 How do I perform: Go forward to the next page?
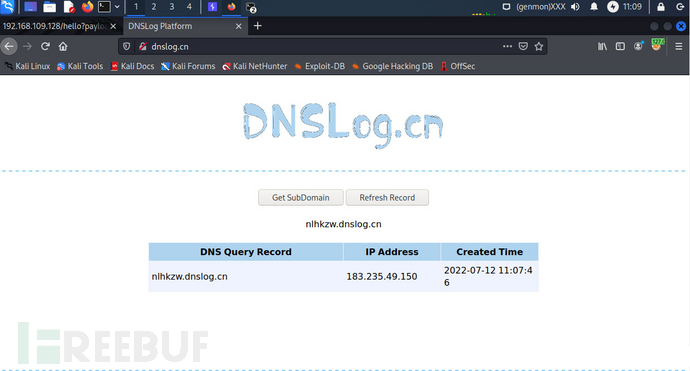[27, 46]
